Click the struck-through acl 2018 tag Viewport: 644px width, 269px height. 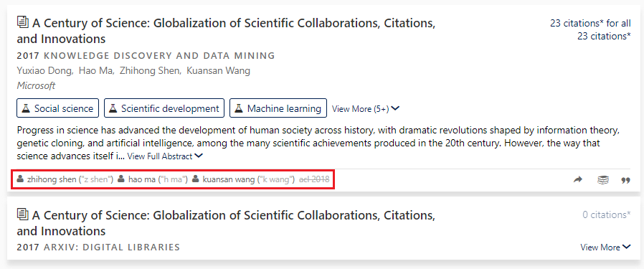click(x=314, y=179)
